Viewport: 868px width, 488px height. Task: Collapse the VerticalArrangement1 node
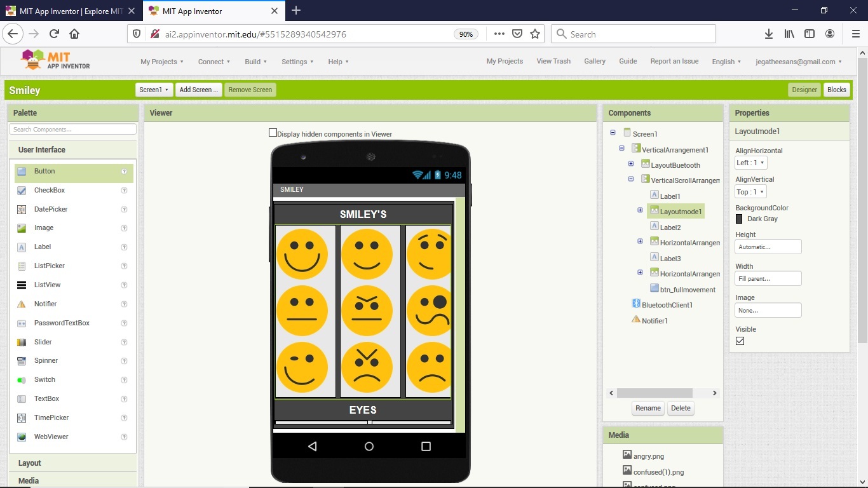click(x=621, y=149)
